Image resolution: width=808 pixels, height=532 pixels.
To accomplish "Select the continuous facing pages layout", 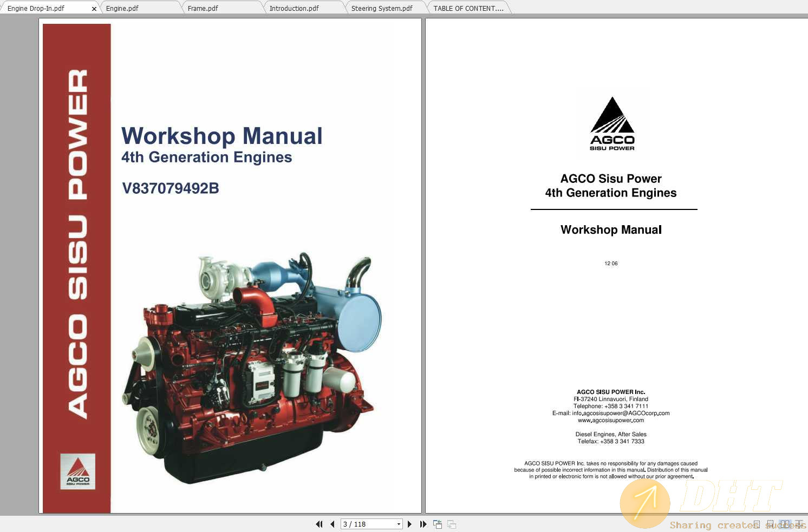I will 800,524.
